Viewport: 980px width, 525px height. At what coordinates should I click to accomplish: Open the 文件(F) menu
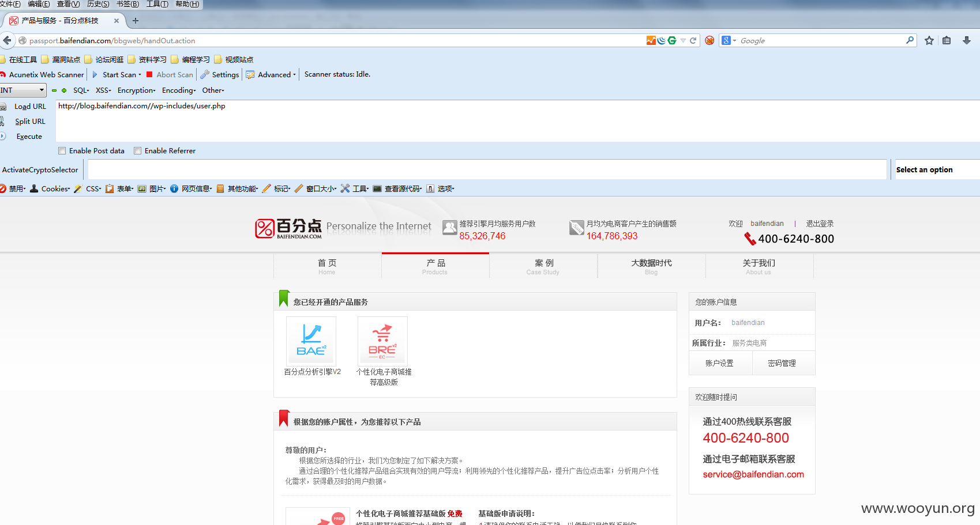tap(10, 4)
